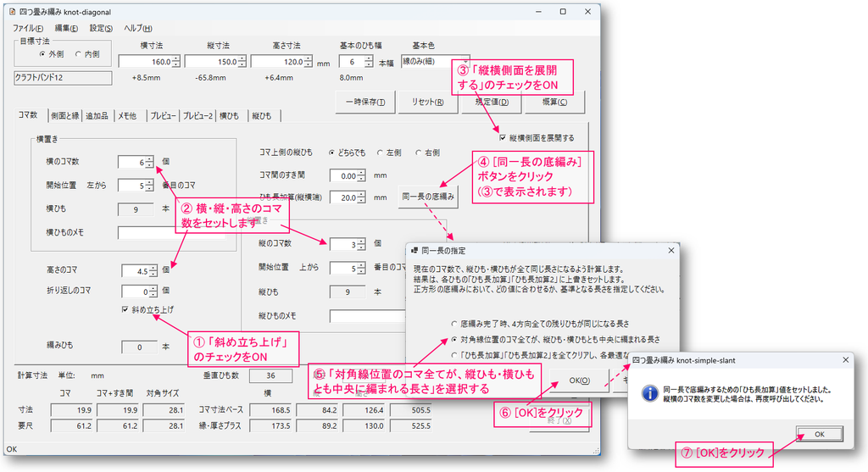Click the 横寸法 value field
Viewport: 868px width, 472px height.
pyautogui.click(x=145, y=62)
